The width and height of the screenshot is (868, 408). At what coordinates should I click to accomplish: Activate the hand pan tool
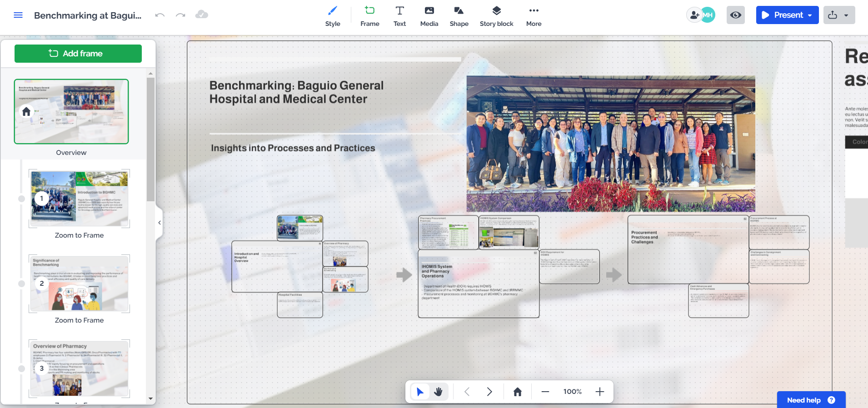pyautogui.click(x=438, y=392)
